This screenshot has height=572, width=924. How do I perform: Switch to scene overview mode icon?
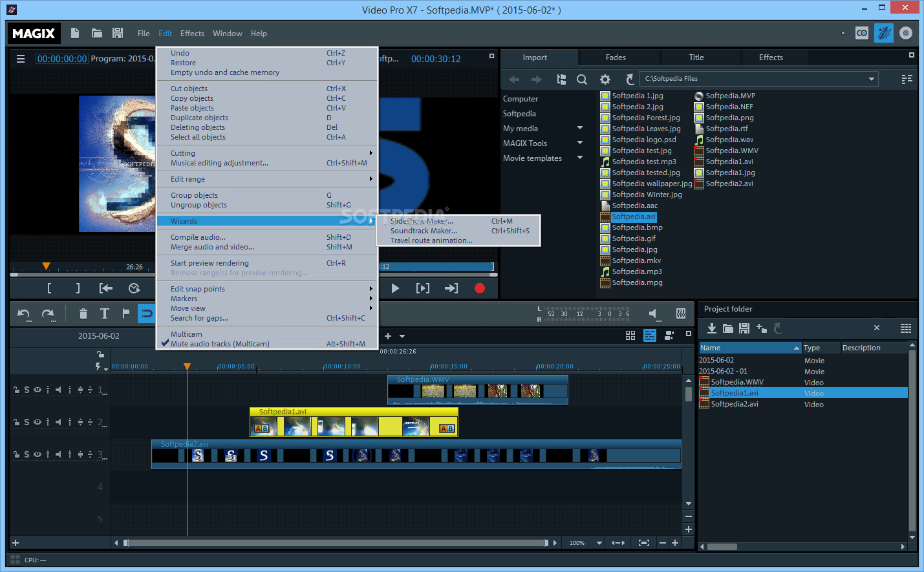(x=630, y=335)
